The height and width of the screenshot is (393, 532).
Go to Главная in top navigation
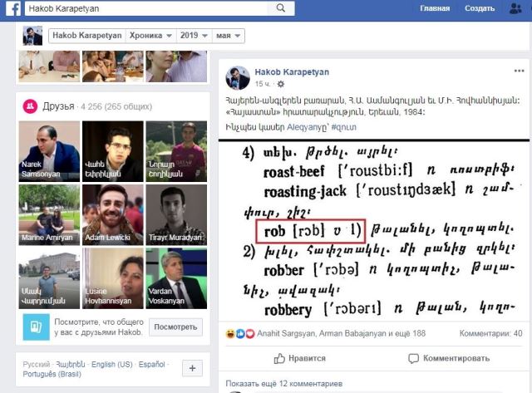[435, 8]
